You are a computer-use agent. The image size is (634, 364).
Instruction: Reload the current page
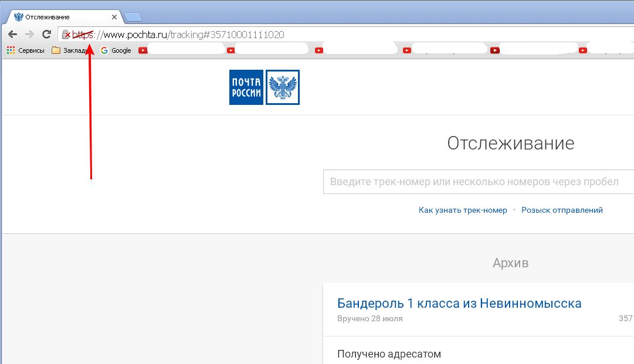click(47, 35)
